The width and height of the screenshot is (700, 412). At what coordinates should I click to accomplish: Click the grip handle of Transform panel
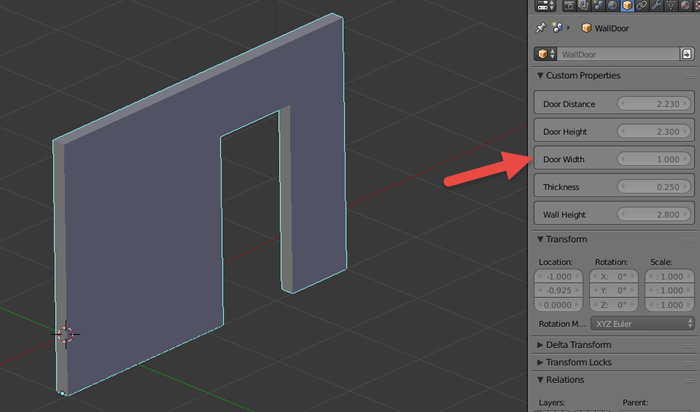pyautogui.click(x=688, y=240)
